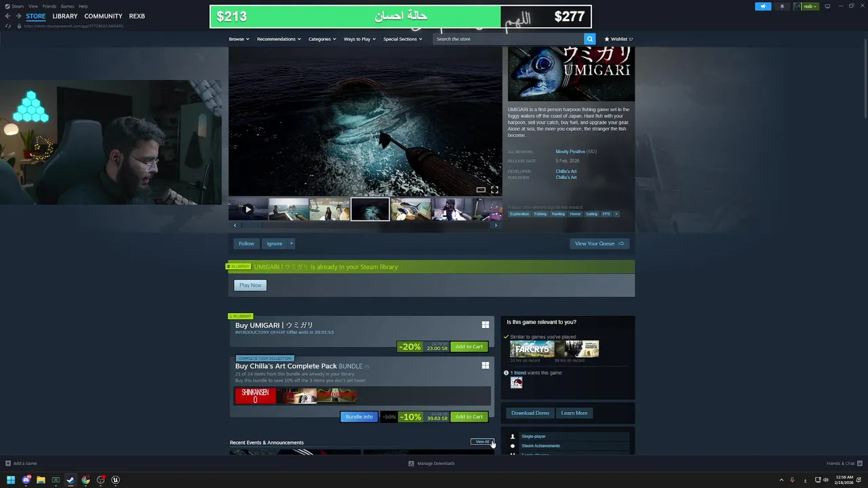
Task: Open Friends & Chat
Action: [x=844, y=464]
